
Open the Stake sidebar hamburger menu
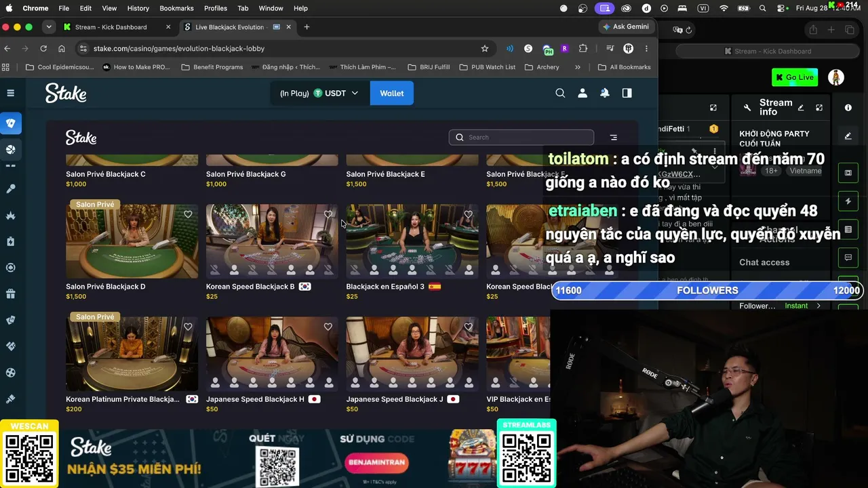[10, 93]
